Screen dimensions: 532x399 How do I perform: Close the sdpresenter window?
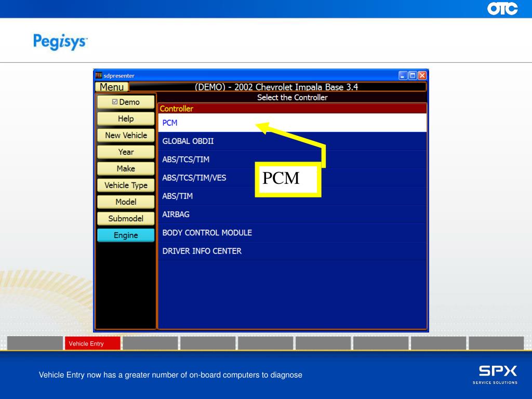tap(422, 76)
